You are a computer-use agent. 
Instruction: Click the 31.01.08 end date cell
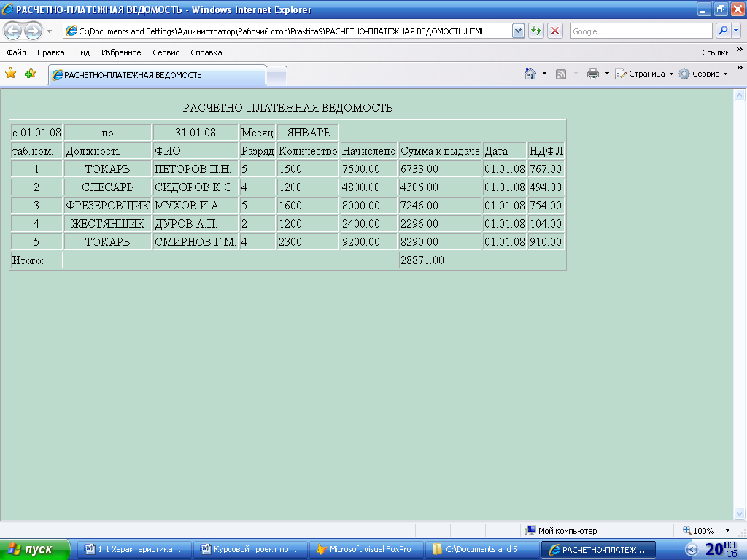tap(196, 133)
